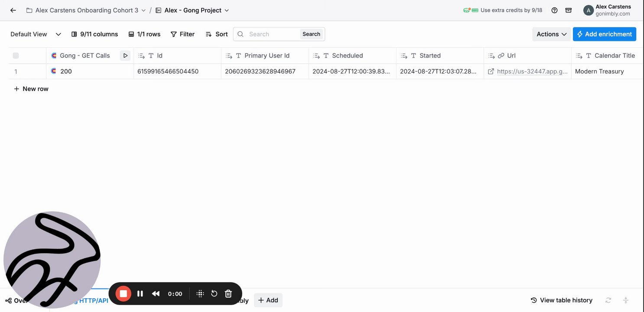Open the Sort options

tap(217, 34)
